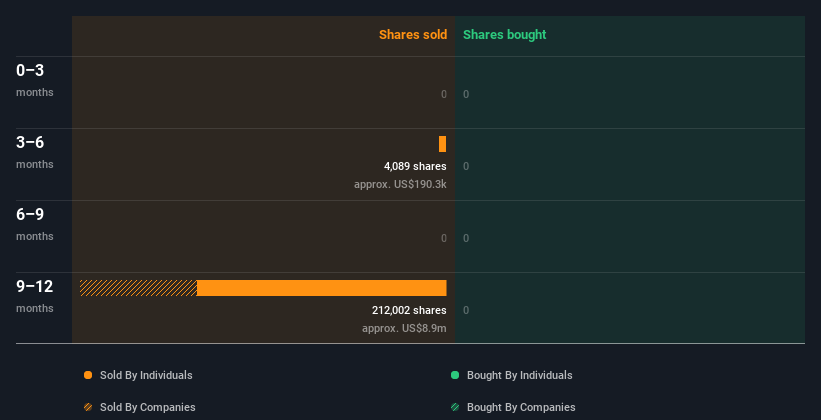Click the Bought By Companies legend text

pos(521,407)
